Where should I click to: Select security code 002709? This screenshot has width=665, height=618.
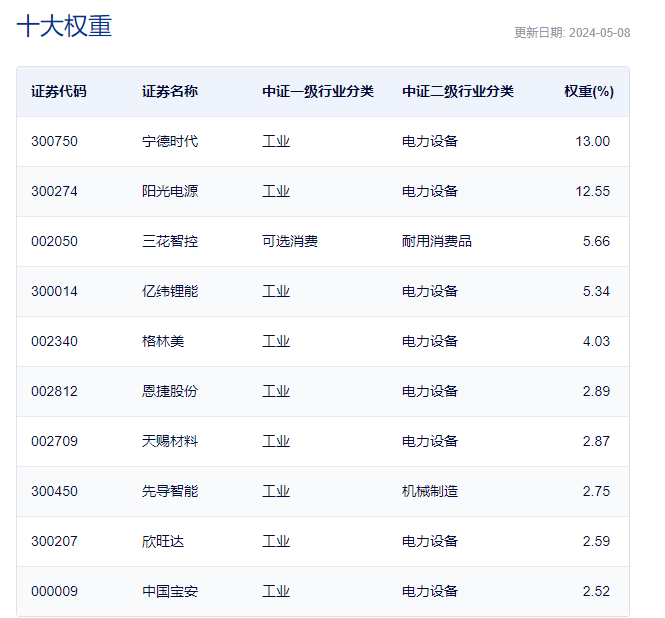[54, 442]
